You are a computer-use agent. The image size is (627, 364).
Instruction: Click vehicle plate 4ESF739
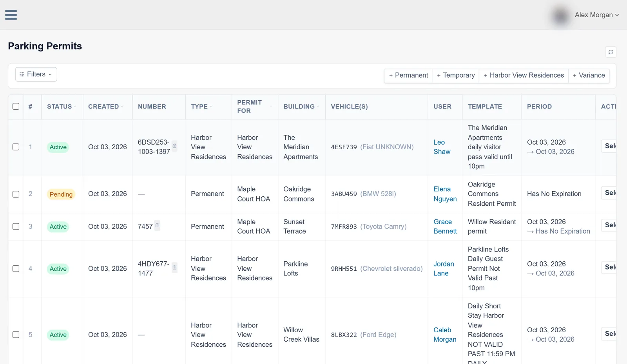344,147
